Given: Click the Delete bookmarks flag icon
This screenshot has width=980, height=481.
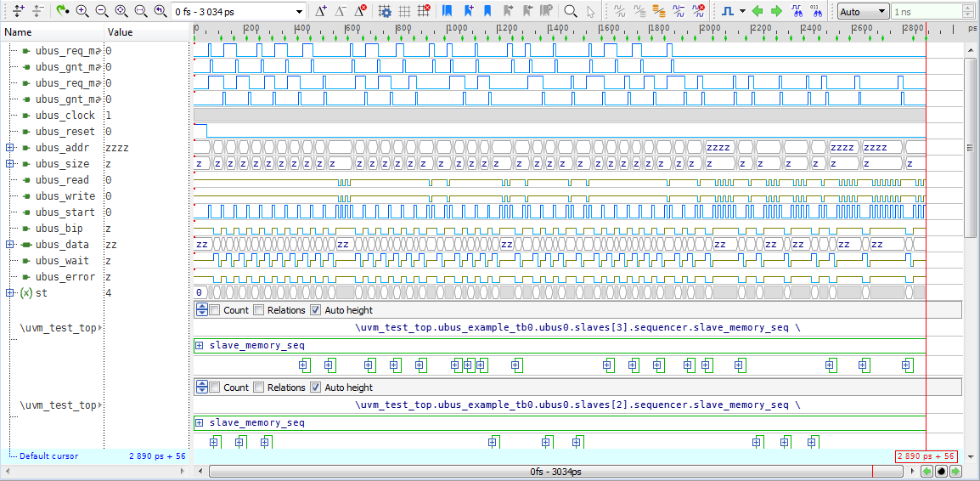Looking at the screenshot, I should pyautogui.click(x=547, y=11).
